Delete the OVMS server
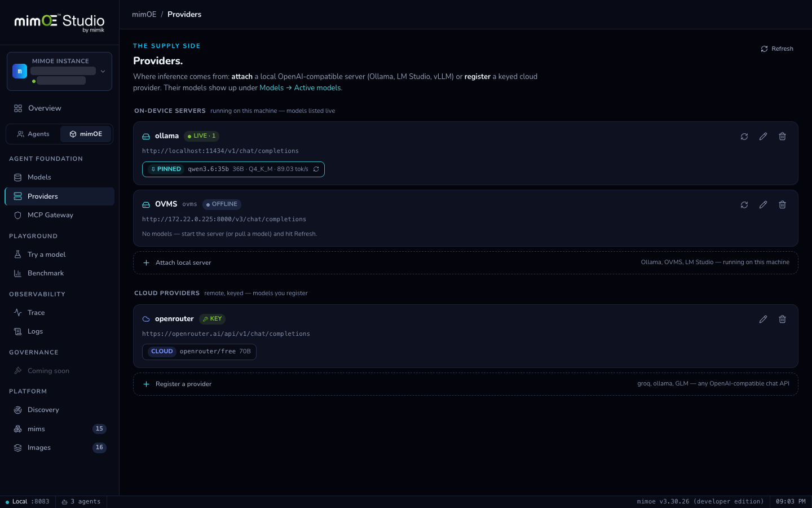The width and height of the screenshot is (812, 508). (782, 205)
